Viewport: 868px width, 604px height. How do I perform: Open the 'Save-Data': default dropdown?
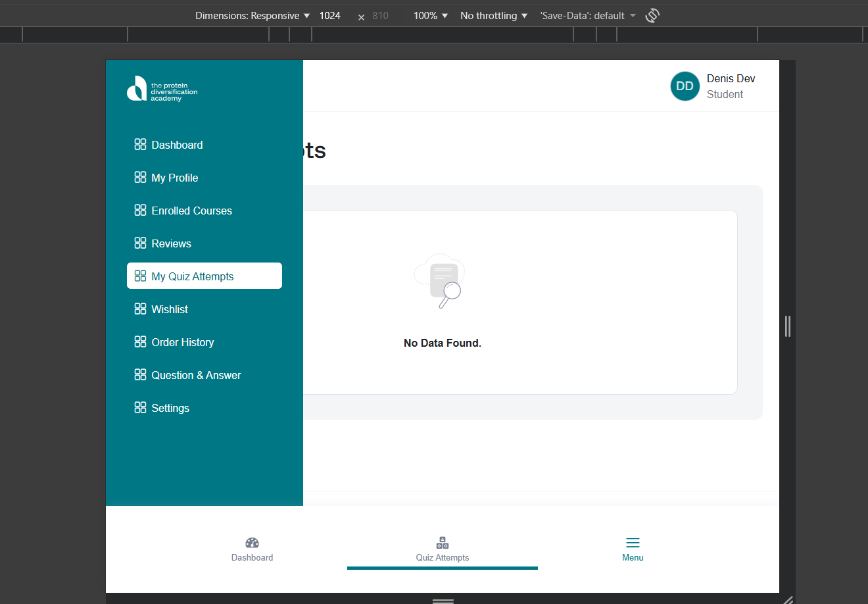coord(589,16)
